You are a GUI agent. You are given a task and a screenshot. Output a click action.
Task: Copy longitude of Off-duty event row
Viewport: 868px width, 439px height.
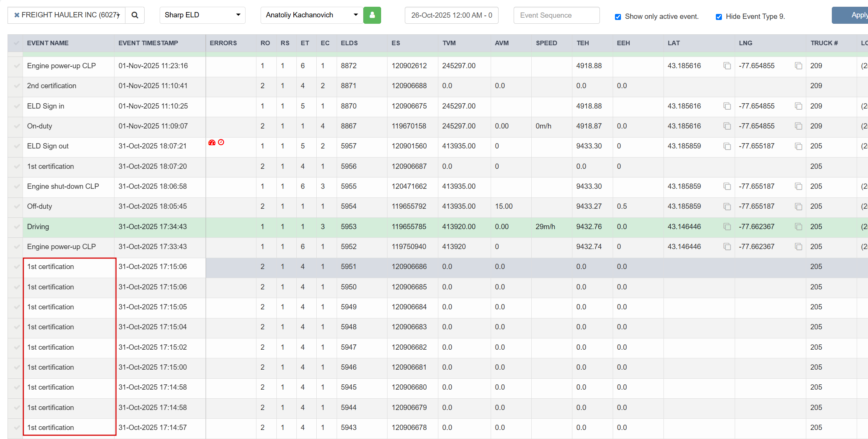pos(798,206)
